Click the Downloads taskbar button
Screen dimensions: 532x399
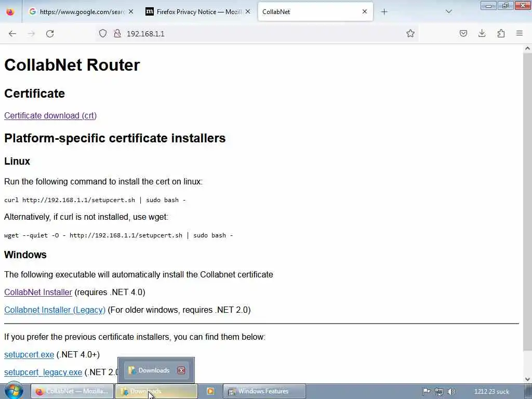coord(156,391)
